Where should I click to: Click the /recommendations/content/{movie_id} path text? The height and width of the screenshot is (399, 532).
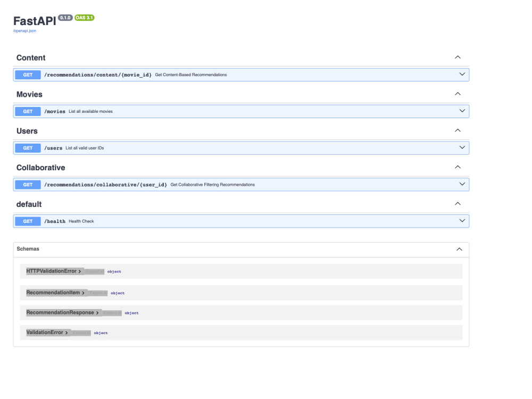tap(98, 75)
